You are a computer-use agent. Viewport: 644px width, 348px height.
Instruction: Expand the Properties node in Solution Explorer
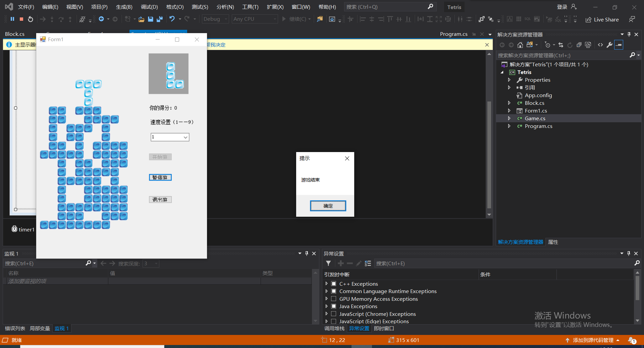(x=509, y=80)
